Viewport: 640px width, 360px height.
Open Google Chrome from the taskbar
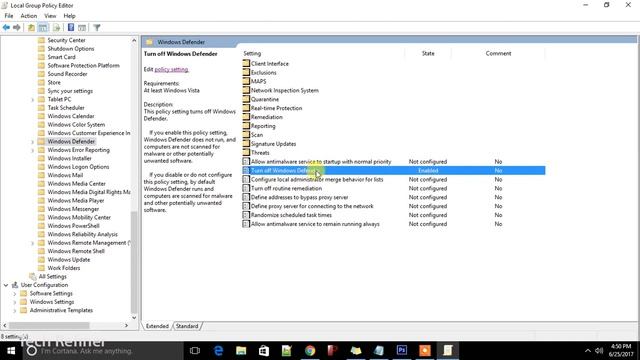(x=310, y=350)
